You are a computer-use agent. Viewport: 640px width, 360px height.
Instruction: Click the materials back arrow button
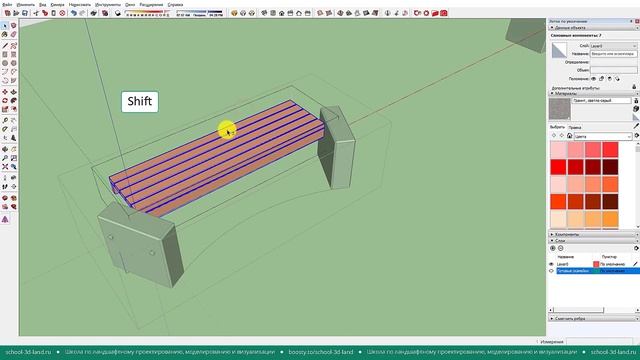click(x=554, y=136)
